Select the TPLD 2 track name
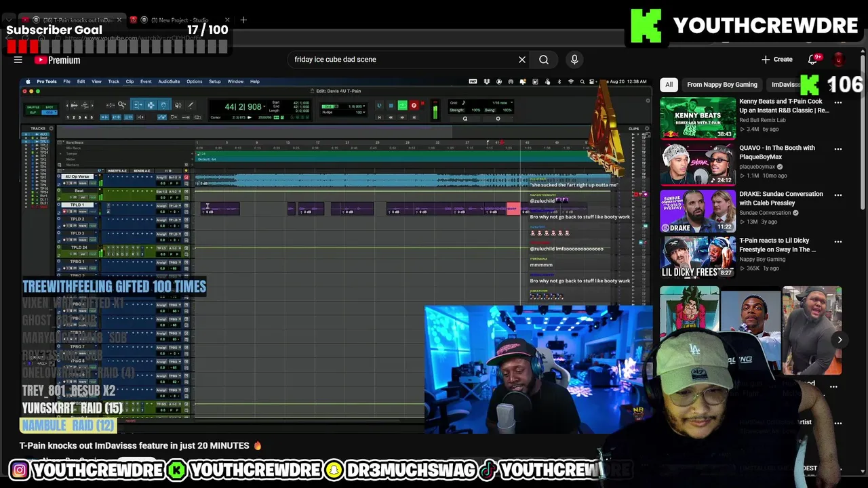This screenshot has width=868, height=488. [x=77, y=219]
